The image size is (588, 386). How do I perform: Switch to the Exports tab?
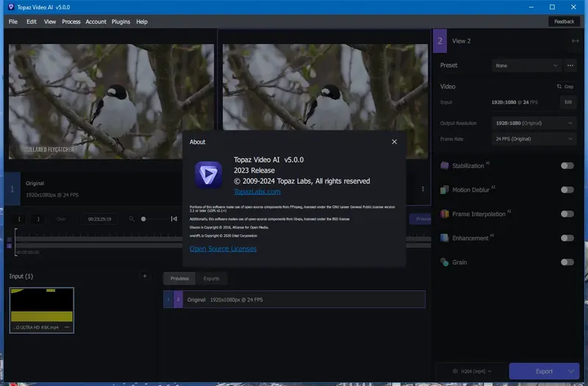click(212, 279)
